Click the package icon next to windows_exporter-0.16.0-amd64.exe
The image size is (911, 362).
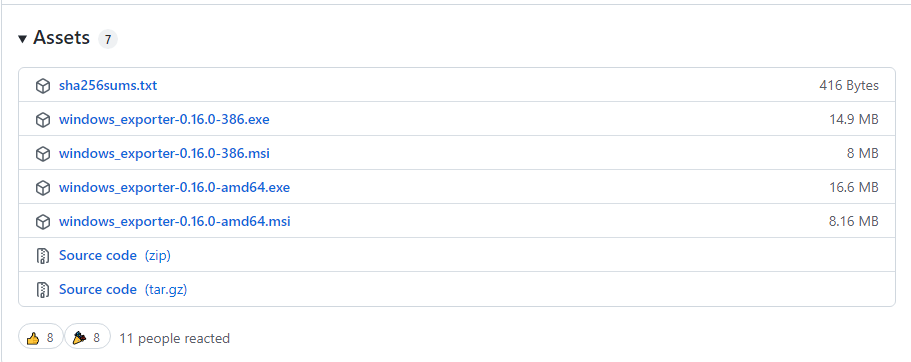point(43,188)
